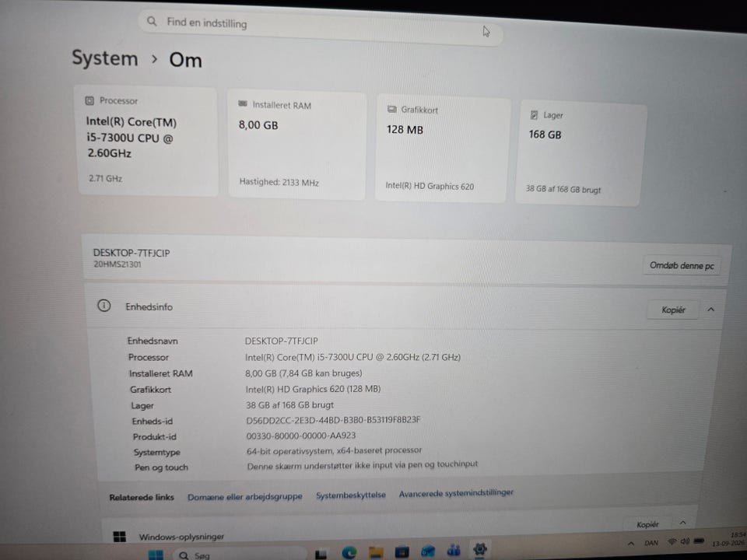Image resolution: width=747 pixels, height=560 pixels.
Task: Open Outlook from the taskbar
Action: (428, 551)
